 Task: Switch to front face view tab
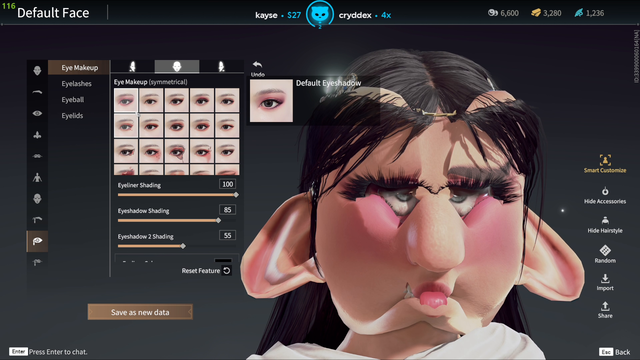(x=177, y=67)
